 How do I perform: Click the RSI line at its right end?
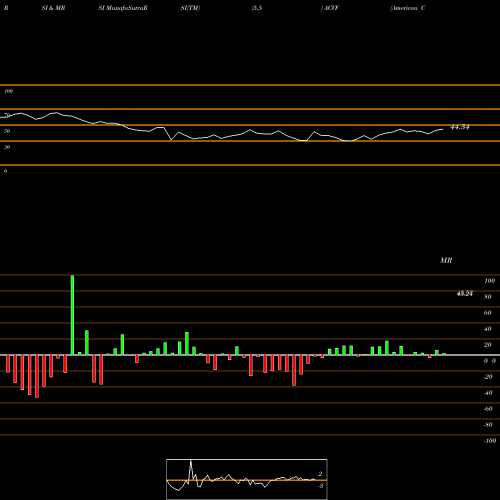tap(443, 129)
